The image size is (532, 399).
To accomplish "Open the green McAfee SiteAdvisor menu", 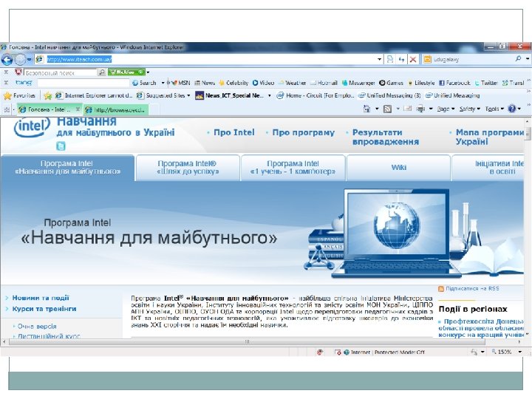I will pos(126,72).
